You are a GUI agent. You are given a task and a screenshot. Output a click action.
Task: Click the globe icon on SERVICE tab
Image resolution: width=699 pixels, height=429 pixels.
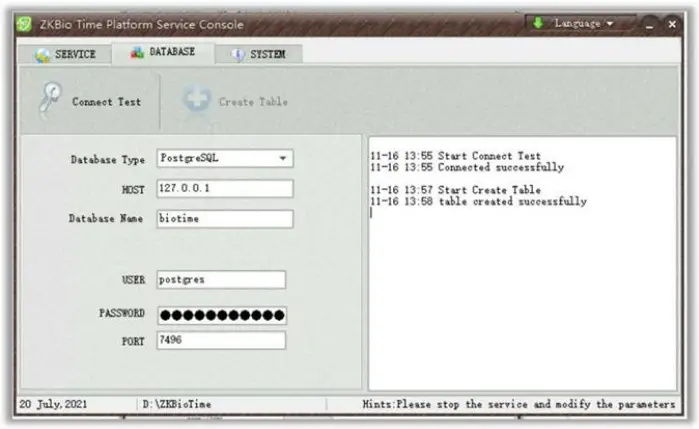(42, 55)
